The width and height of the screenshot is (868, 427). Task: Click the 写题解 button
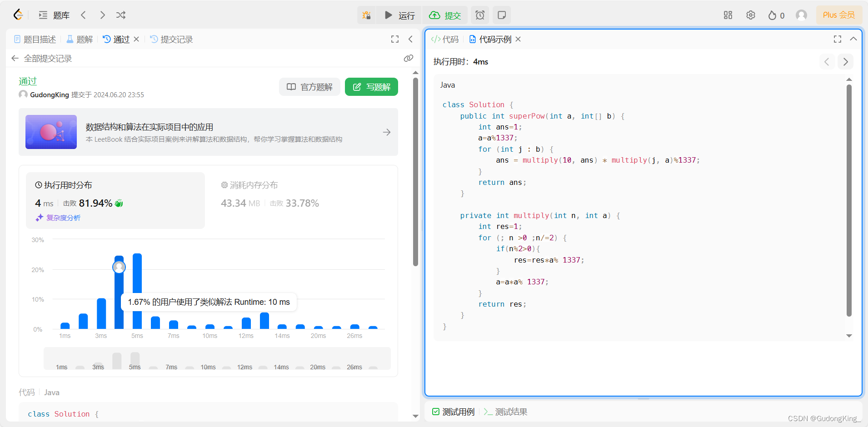[x=371, y=87]
